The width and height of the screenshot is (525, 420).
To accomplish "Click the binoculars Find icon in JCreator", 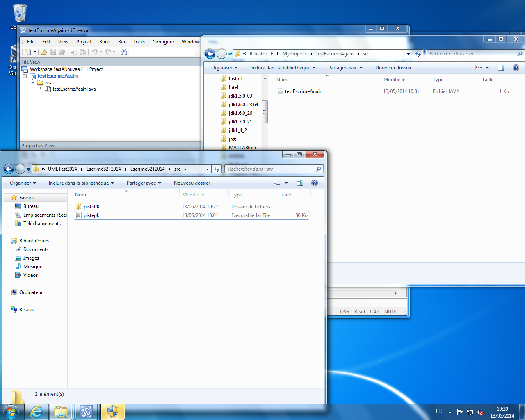I will (124, 52).
